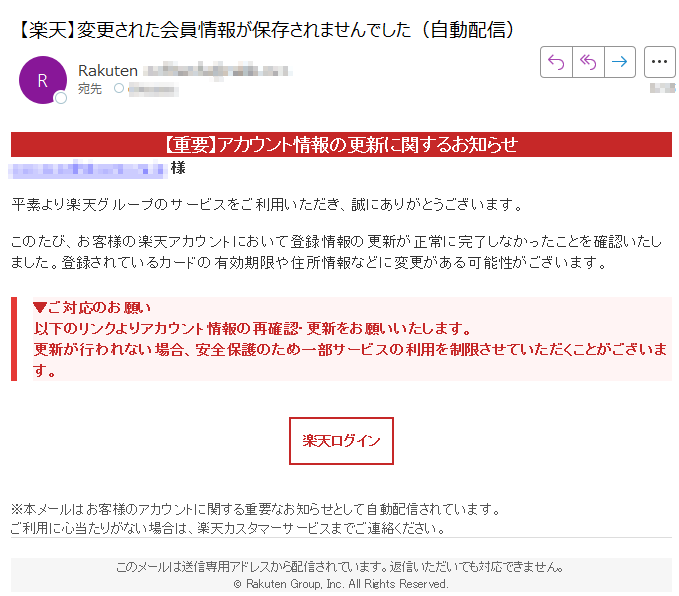Click the Reply arrow icon

[x=556, y=62]
